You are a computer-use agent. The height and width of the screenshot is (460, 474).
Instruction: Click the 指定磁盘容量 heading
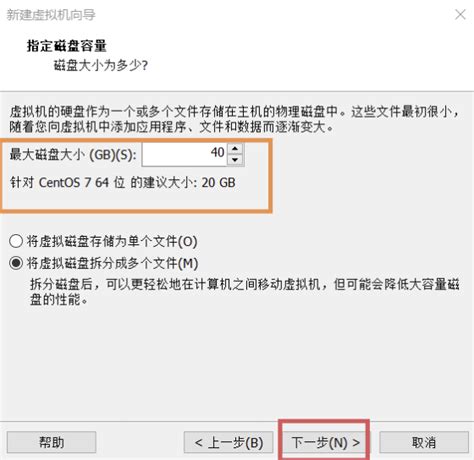[x=67, y=46]
